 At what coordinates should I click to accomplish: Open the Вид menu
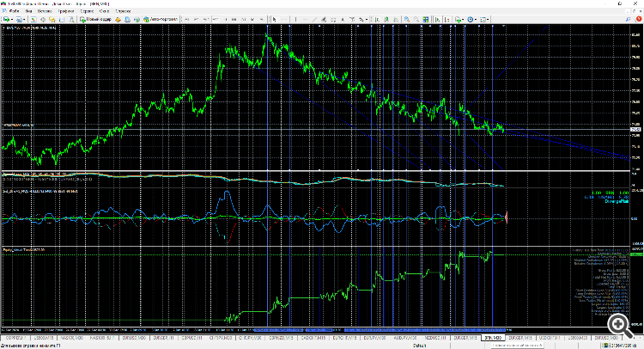[x=28, y=11]
